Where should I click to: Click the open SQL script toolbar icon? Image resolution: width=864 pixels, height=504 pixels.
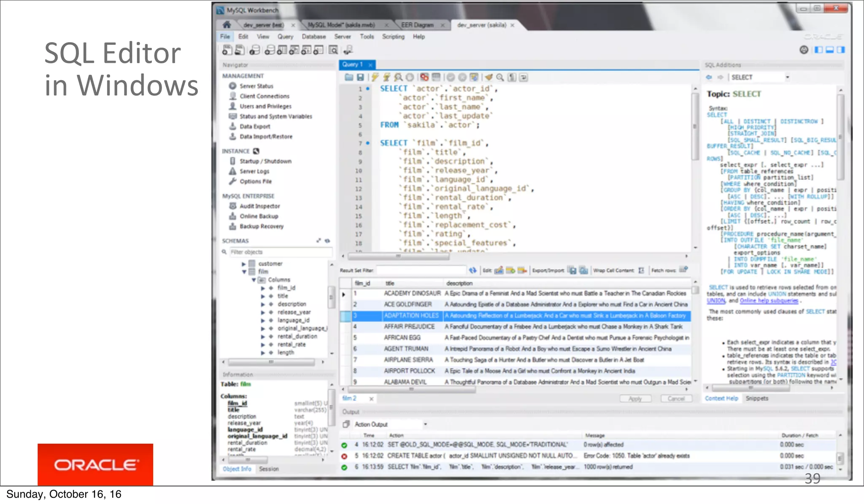point(240,50)
